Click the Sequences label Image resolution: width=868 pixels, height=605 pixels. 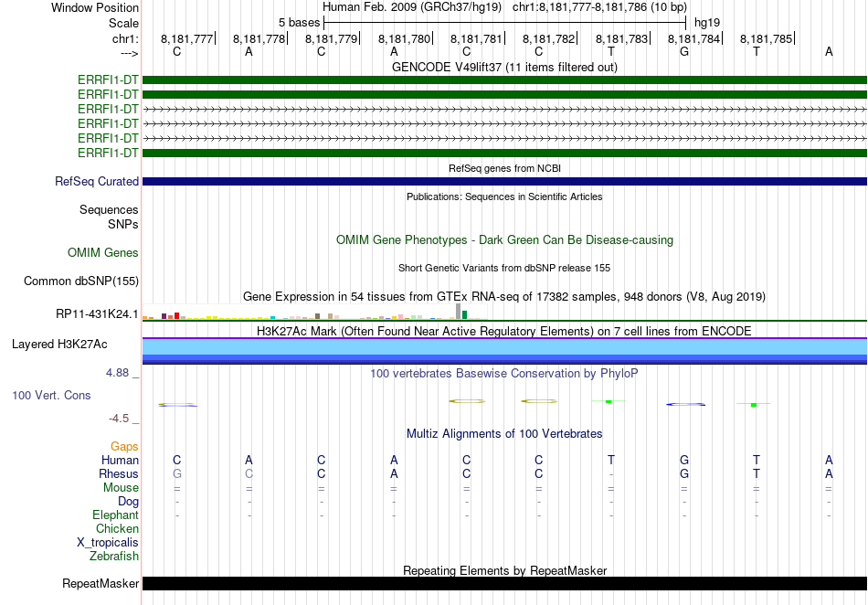[x=109, y=210]
